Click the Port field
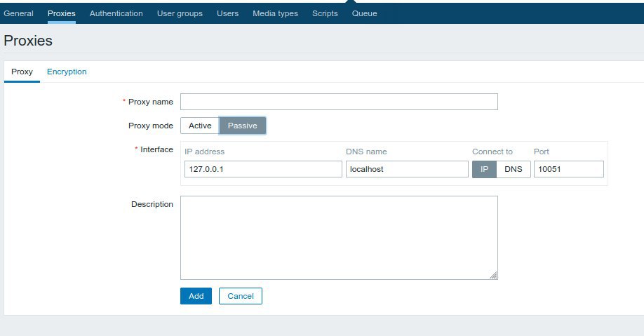This screenshot has width=644, height=336. (x=569, y=169)
